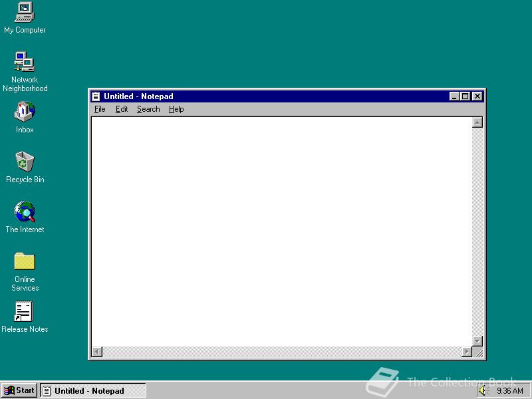
Task: Open the Edit menu in Notepad
Action: 122,109
